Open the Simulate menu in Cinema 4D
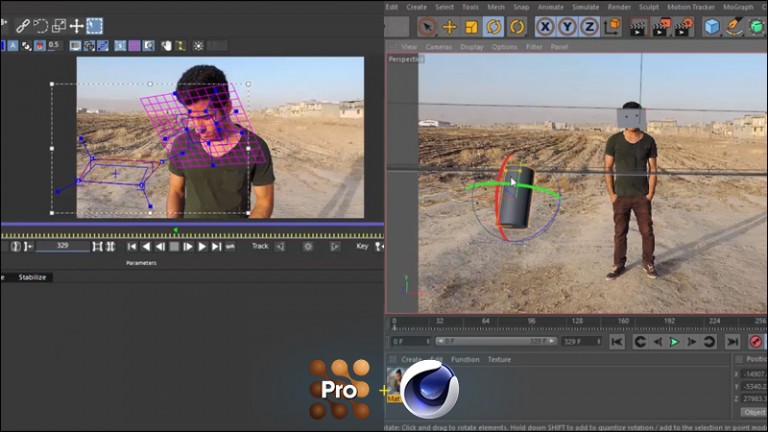The width and height of the screenshot is (768, 432). [586, 7]
